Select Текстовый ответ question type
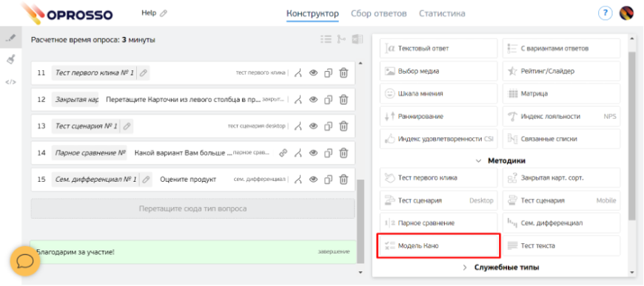The image size is (644, 286). pyautogui.click(x=439, y=49)
